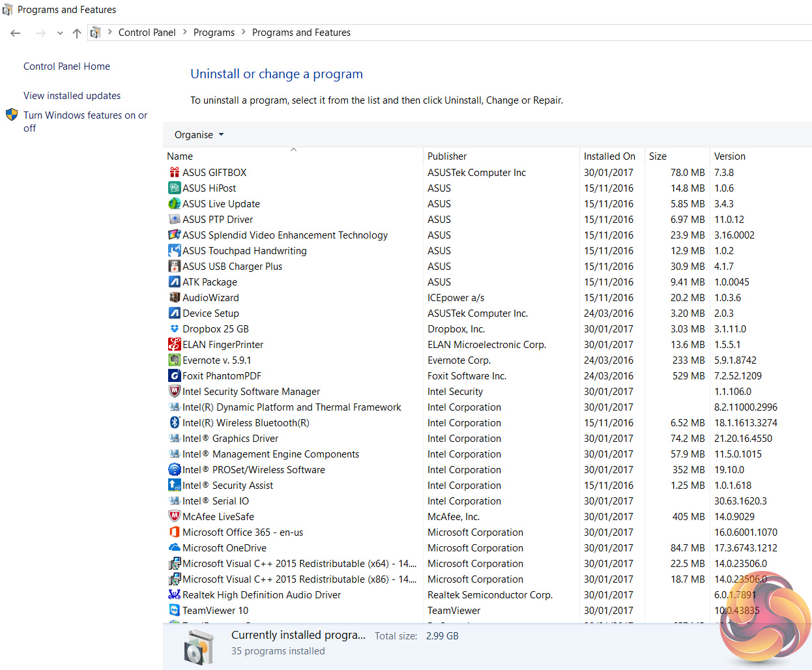Viewport: 812px width, 670px height.
Task: Click the 35 programs installed status text
Action: pyautogui.click(x=278, y=651)
